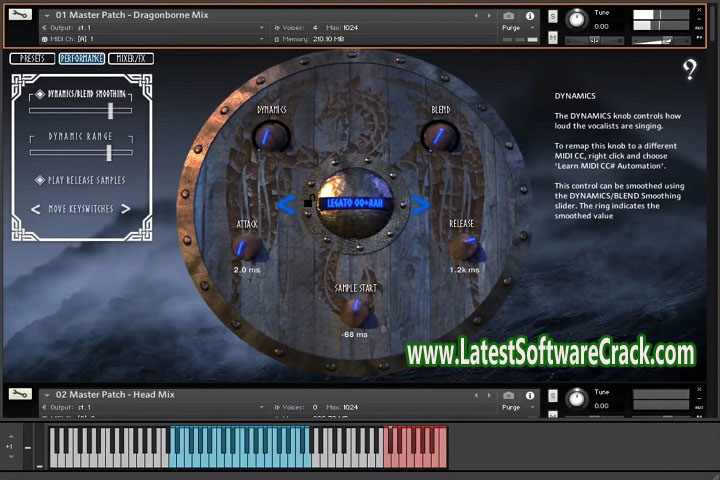Click left arrow next to Move Keyswitches
Image resolution: width=720 pixels, height=480 pixels.
click(37, 209)
